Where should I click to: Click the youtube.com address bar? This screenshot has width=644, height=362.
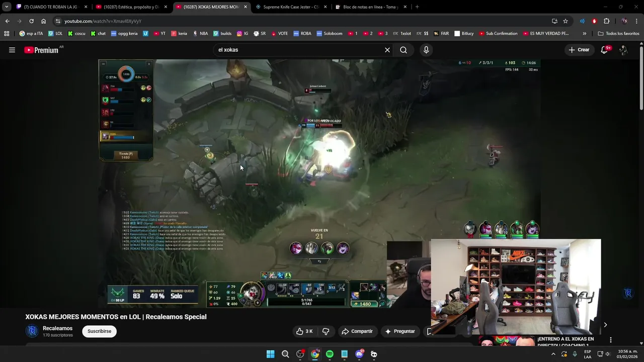(x=302, y=21)
